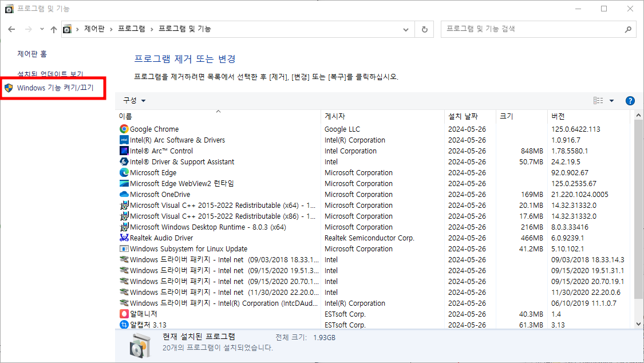Go up one level with up arrow
This screenshot has height=363, width=644.
54,29
